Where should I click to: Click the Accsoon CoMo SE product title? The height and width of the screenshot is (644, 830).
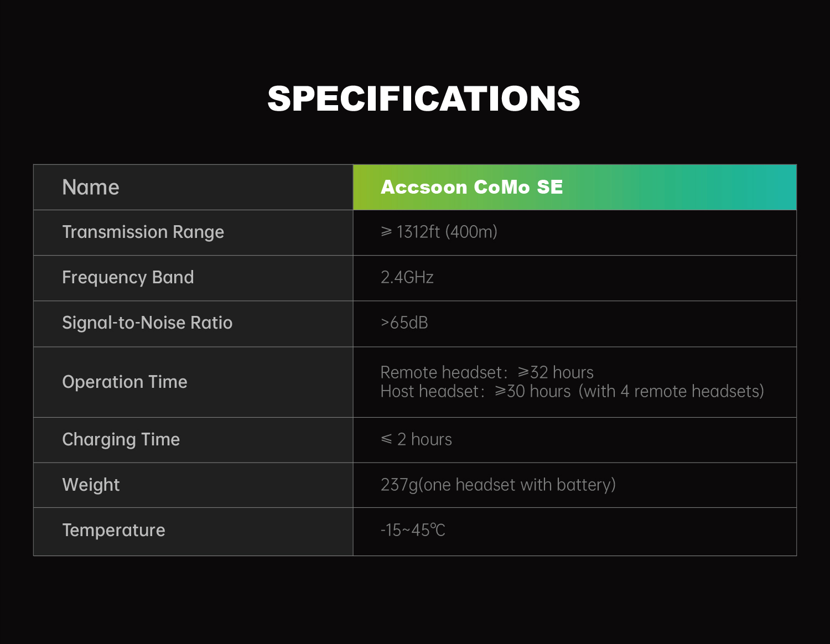pos(471,187)
